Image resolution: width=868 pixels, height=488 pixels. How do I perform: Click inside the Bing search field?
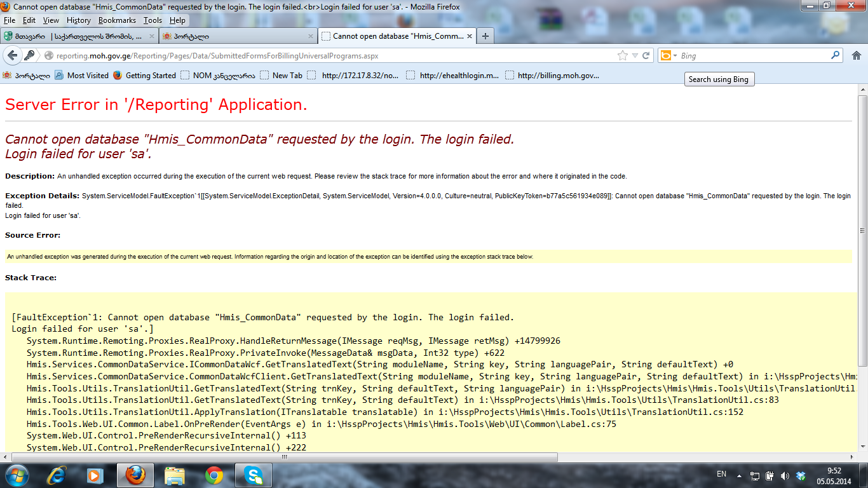pos(753,56)
